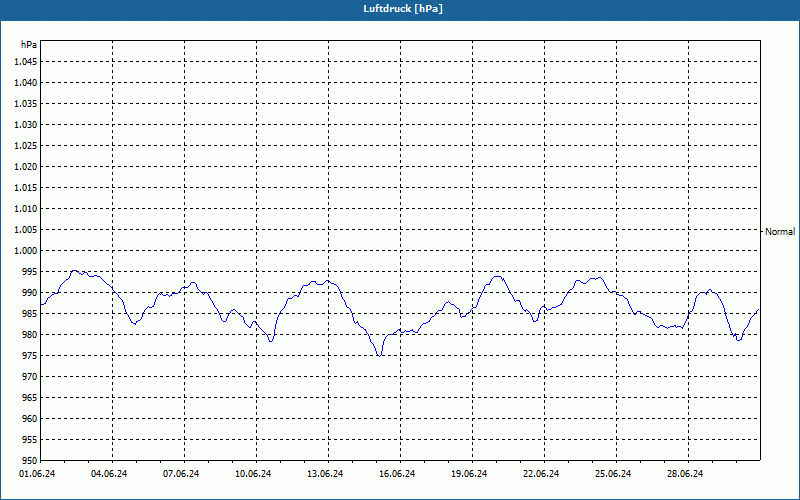Click the 1.045 y-axis value
Screen dimensions: 800x500
[26, 62]
